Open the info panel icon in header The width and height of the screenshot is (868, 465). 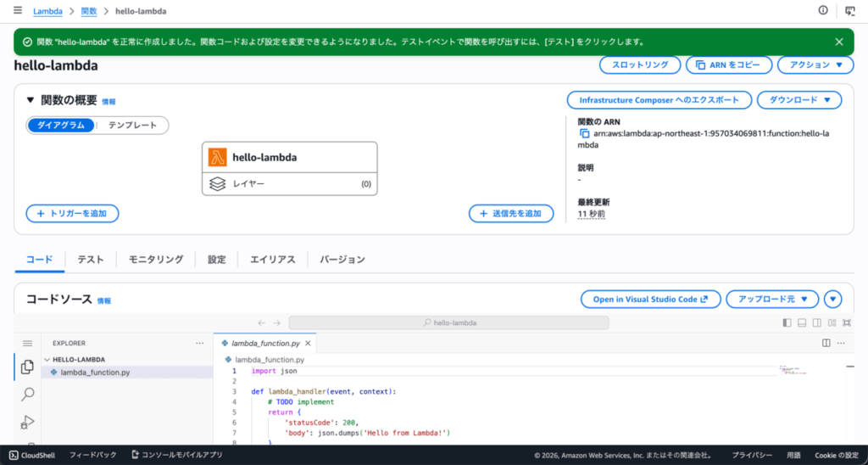pos(823,10)
